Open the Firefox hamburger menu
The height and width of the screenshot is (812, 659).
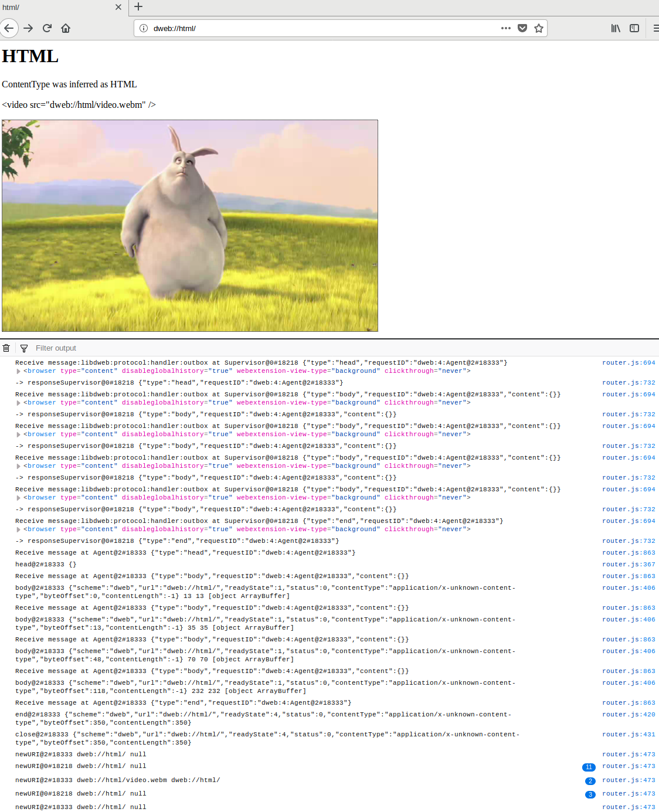point(655,28)
